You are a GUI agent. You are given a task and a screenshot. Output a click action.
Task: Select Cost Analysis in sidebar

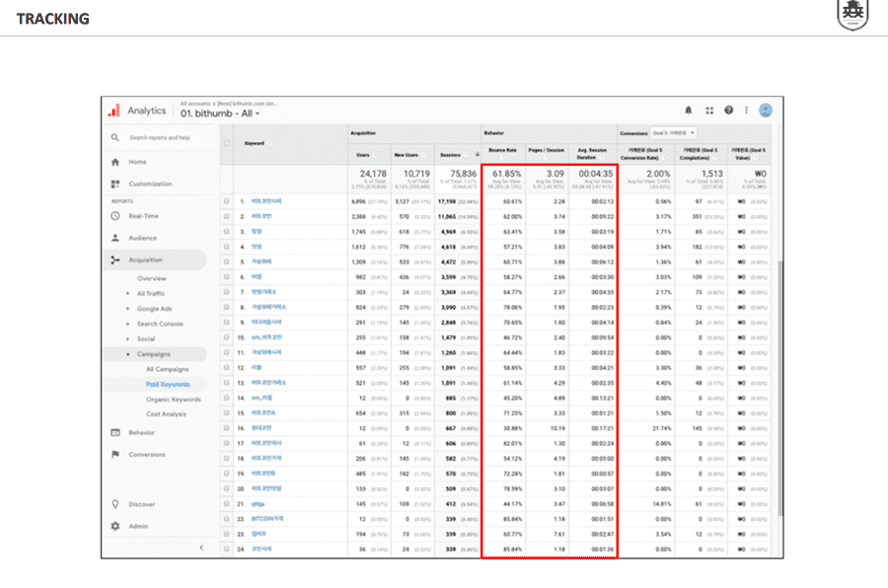166,414
